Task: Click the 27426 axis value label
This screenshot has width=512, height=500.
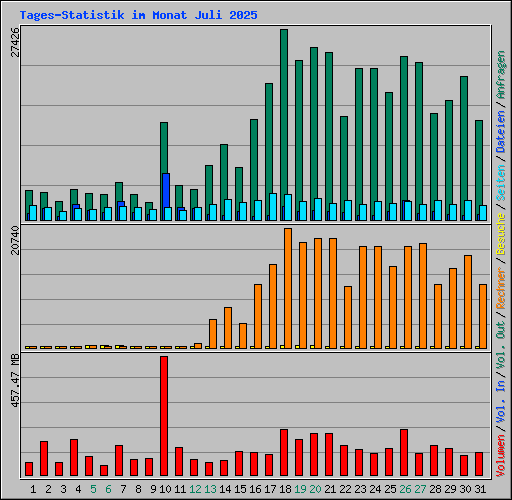Action: tap(15, 42)
